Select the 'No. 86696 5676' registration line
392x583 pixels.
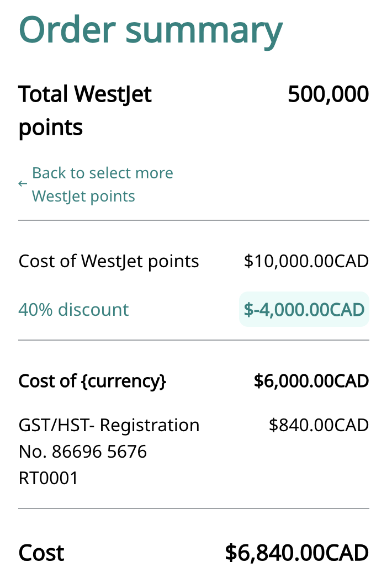click(x=83, y=452)
